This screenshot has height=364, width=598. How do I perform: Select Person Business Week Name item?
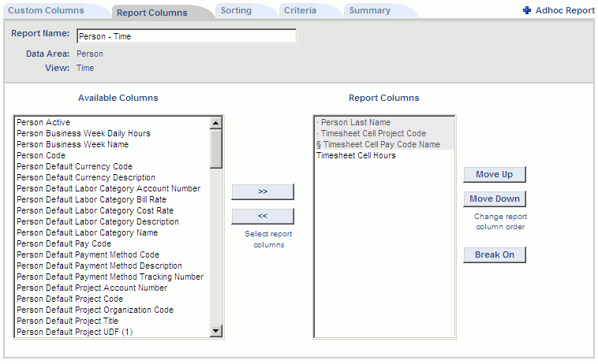(113, 144)
